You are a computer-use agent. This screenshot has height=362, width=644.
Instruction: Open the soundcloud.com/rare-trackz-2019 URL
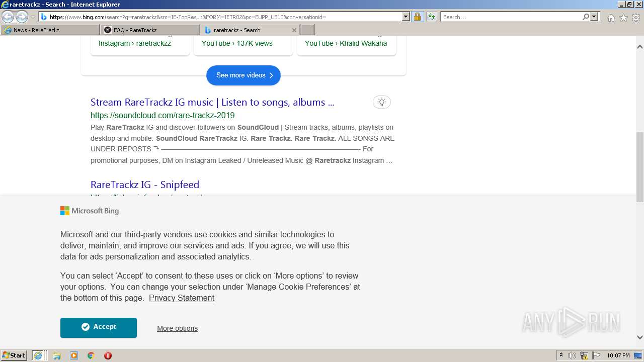click(x=163, y=115)
